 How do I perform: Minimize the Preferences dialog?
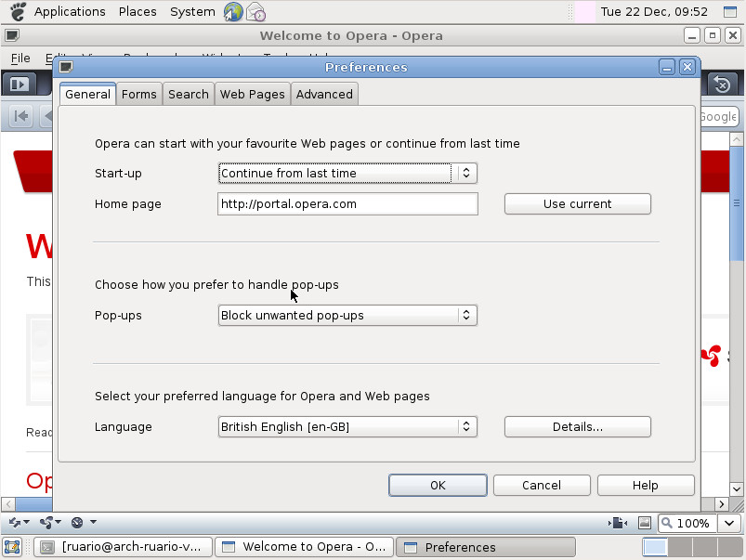pos(667,67)
